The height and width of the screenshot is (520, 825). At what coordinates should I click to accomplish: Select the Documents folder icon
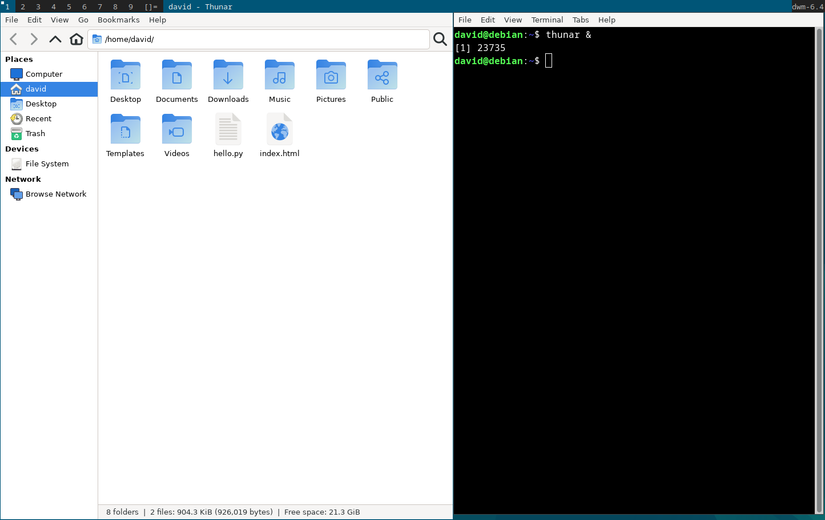(x=177, y=75)
